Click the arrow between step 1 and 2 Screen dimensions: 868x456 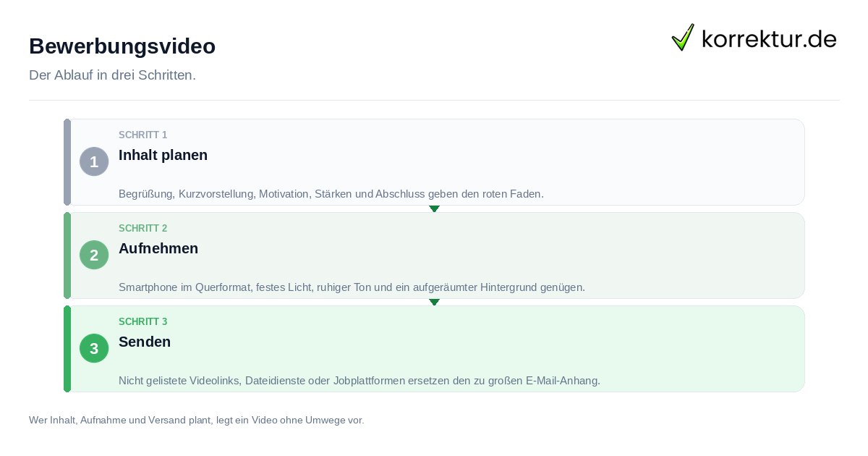[434, 208]
